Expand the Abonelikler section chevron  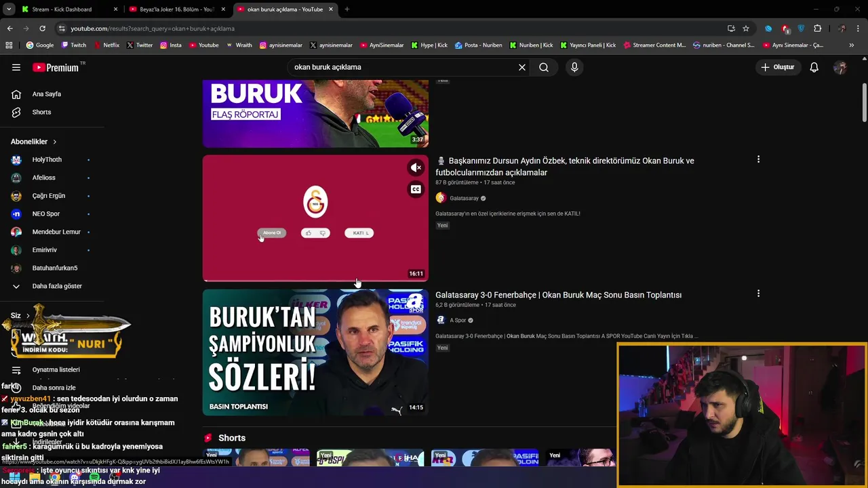coord(54,142)
